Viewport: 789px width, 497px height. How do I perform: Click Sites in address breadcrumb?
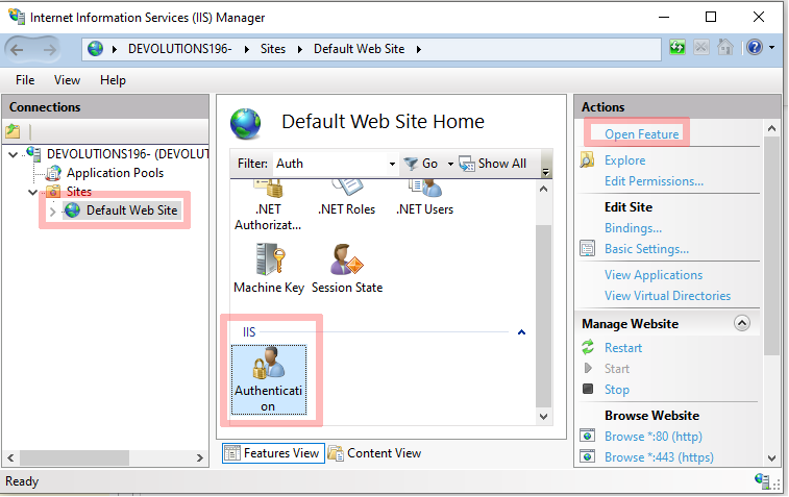point(273,49)
